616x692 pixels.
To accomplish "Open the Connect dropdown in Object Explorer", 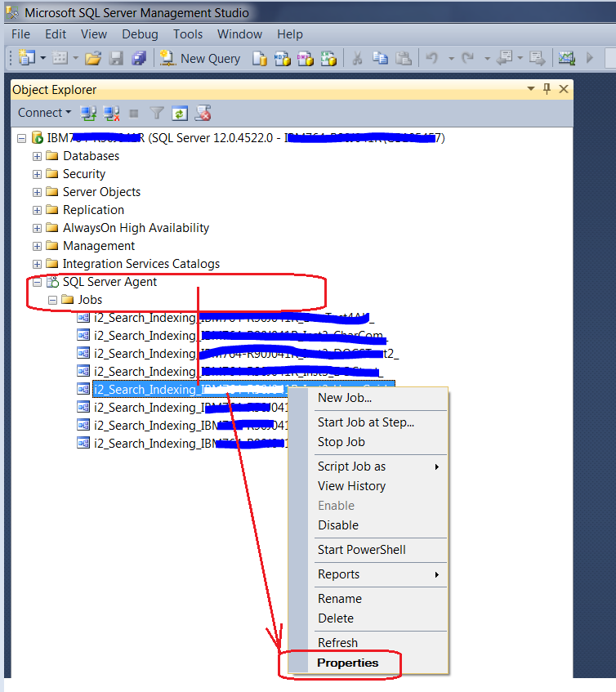I will (x=44, y=113).
